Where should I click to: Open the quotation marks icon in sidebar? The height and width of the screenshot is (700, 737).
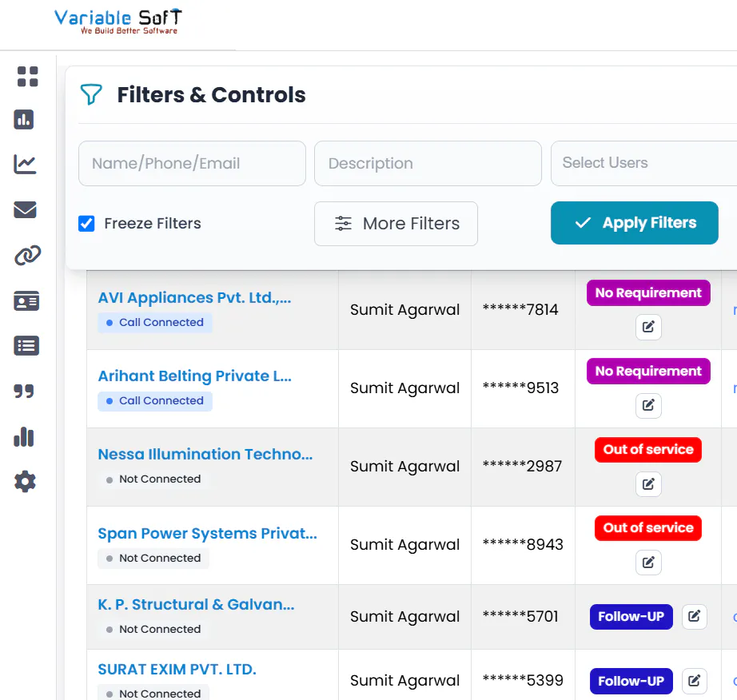point(24,391)
